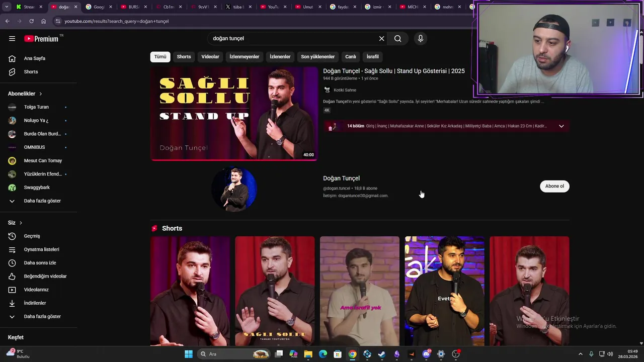Open Steam from the taskbar
644x362 pixels.
[382, 354]
